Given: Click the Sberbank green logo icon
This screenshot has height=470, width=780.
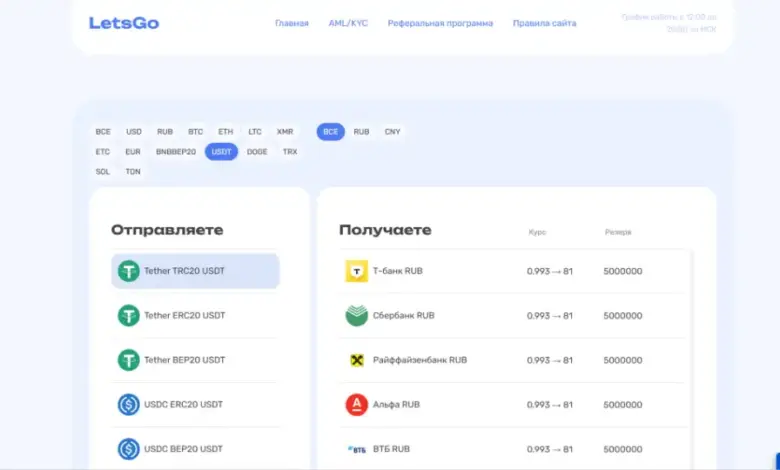Looking at the screenshot, I should [357, 316].
